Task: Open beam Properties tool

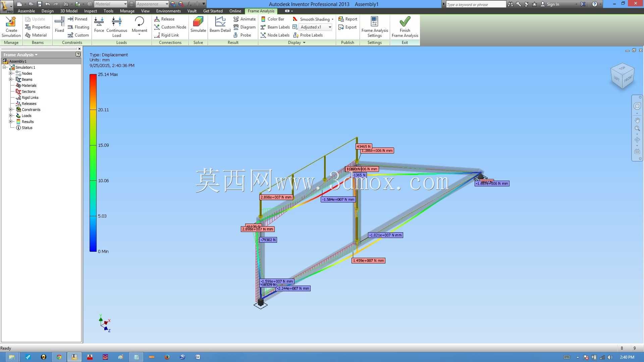Action: coord(38,27)
